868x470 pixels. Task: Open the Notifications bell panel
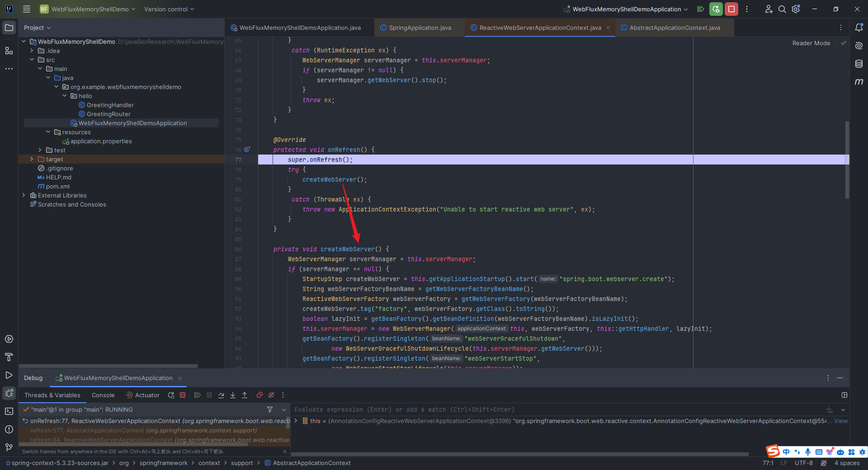[x=859, y=28]
